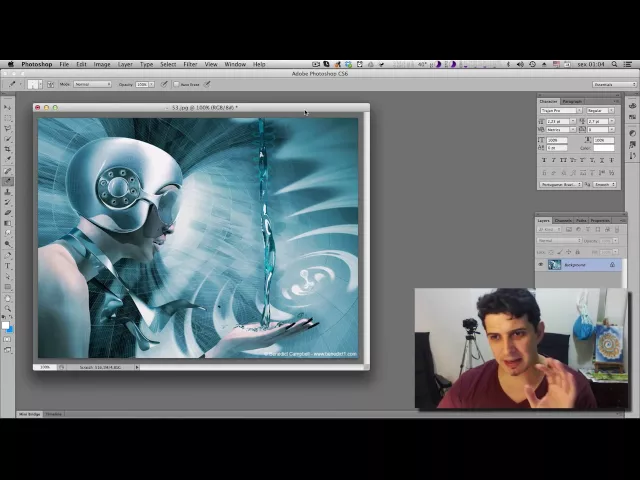
Task: Open the Mini Bridge tab at the bottom
Action: pos(30,414)
